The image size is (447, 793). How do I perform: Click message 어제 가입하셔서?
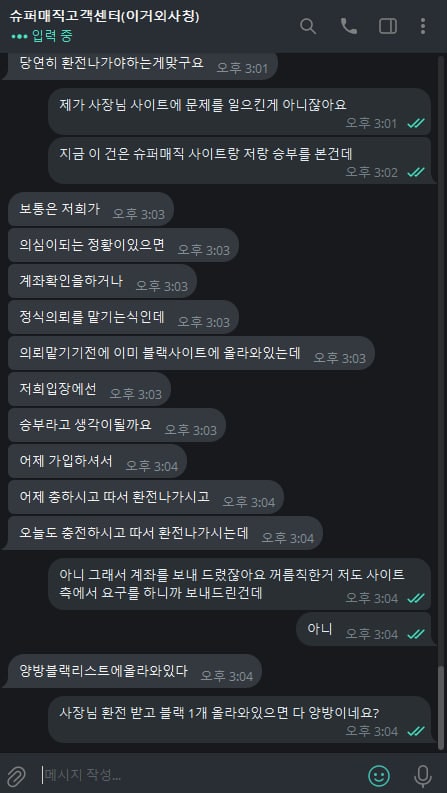[98, 461]
